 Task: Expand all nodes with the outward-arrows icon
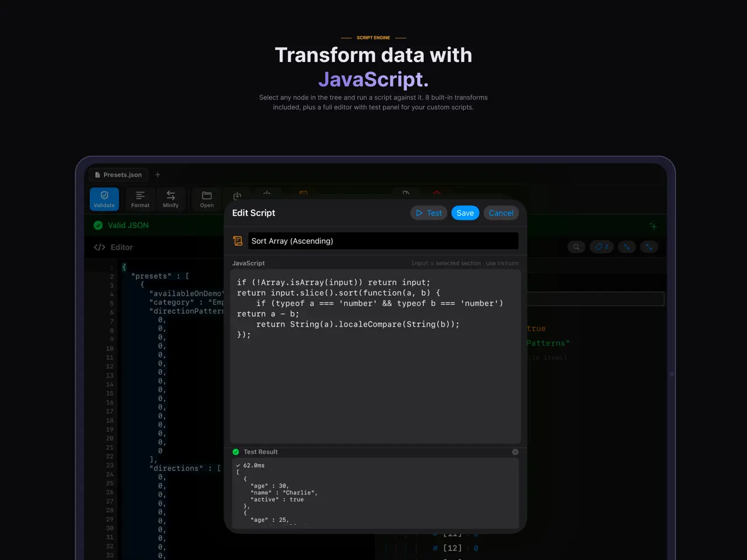(x=649, y=247)
